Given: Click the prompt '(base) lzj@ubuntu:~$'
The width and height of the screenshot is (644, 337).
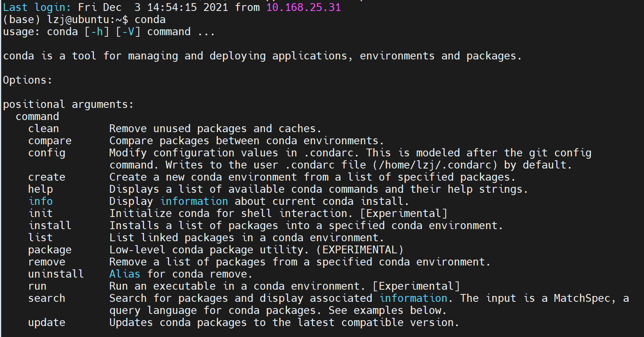Looking at the screenshot, I should [x=65, y=20].
